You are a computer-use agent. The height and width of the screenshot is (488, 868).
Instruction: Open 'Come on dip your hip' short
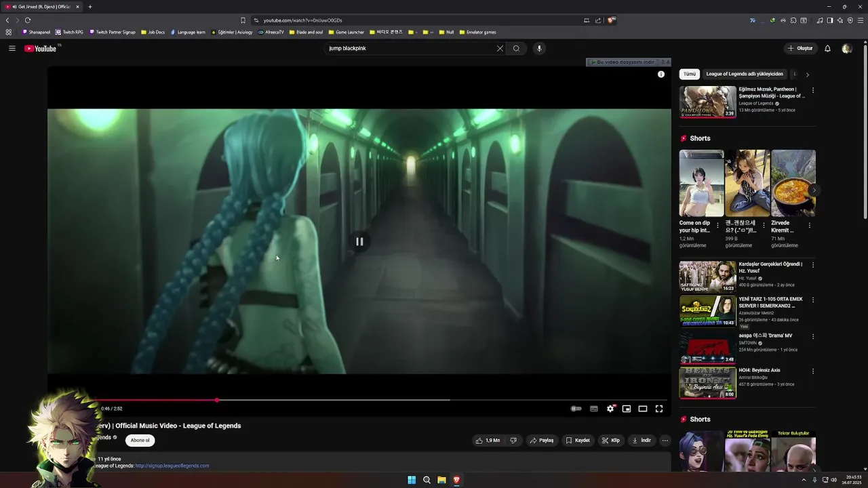(x=701, y=183)
